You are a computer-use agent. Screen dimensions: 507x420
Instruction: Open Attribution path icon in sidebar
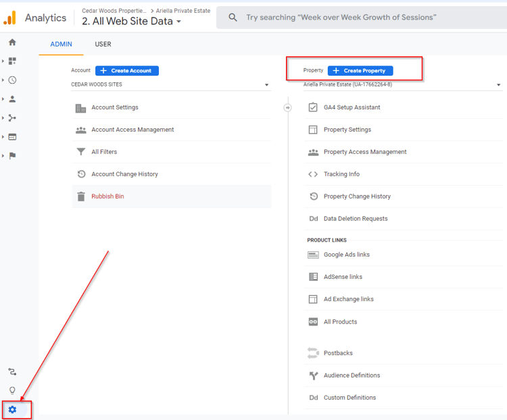tap(12, 372)
